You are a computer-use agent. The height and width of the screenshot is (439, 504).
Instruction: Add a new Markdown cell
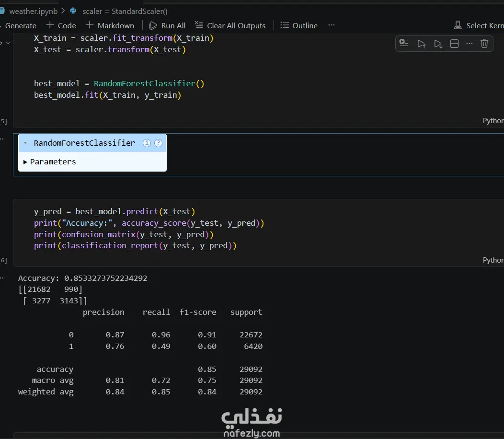110,25
